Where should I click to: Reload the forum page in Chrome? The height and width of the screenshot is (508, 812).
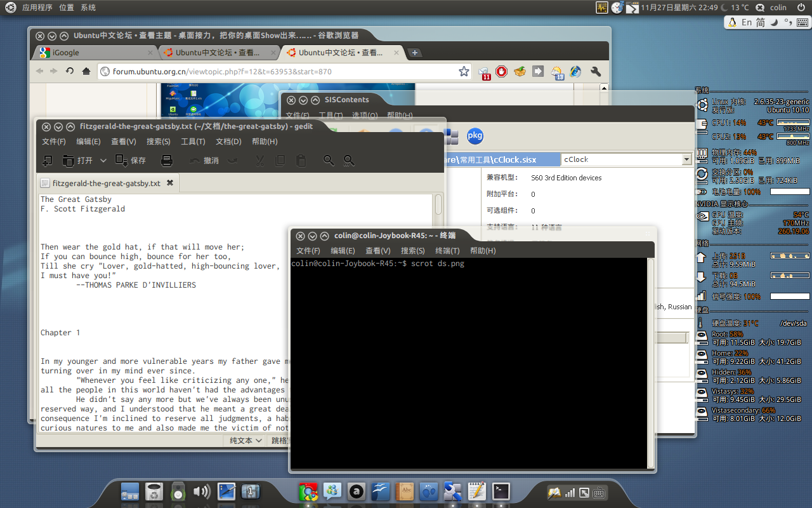(x=70, y=71)
